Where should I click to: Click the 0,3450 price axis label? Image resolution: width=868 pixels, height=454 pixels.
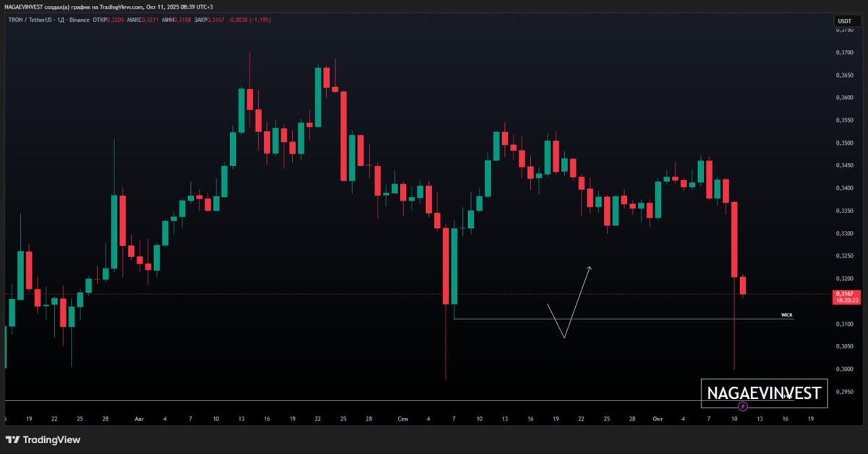tap(845, 166)
